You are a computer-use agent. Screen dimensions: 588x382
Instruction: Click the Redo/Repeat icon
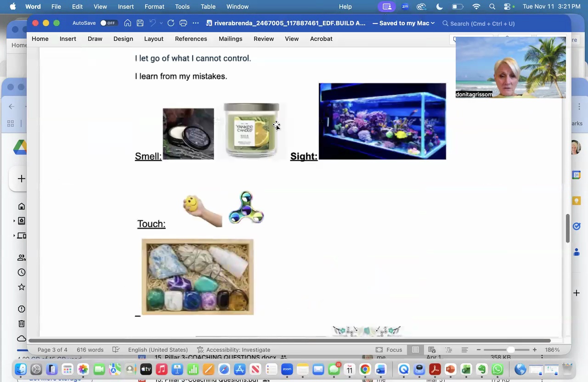[x=171, y=23]
